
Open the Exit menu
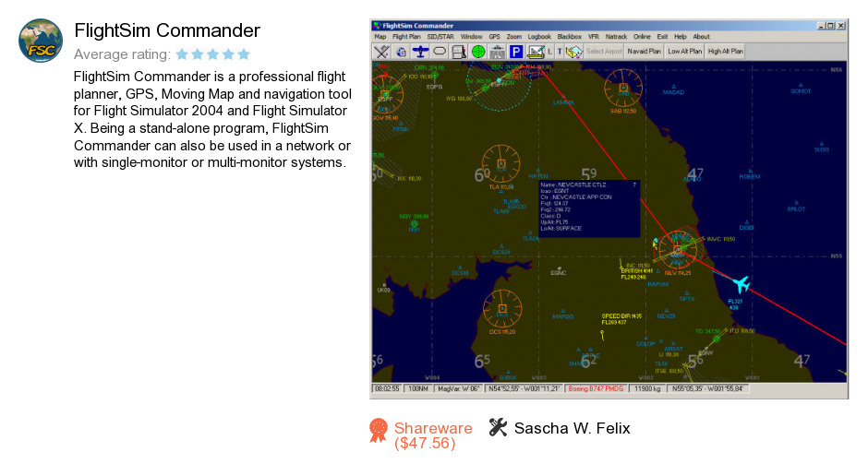(662, 37)
